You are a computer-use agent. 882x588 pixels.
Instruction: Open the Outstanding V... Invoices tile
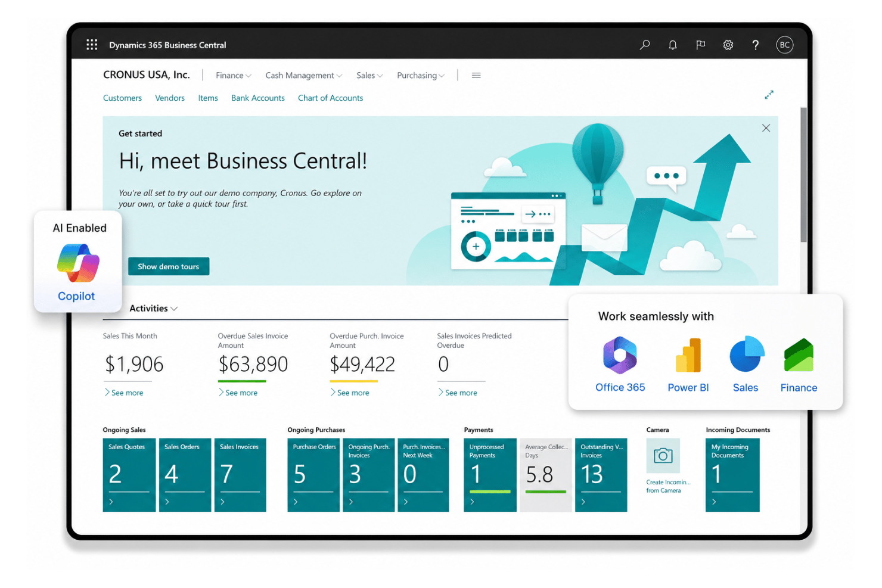tap(601, 475)
